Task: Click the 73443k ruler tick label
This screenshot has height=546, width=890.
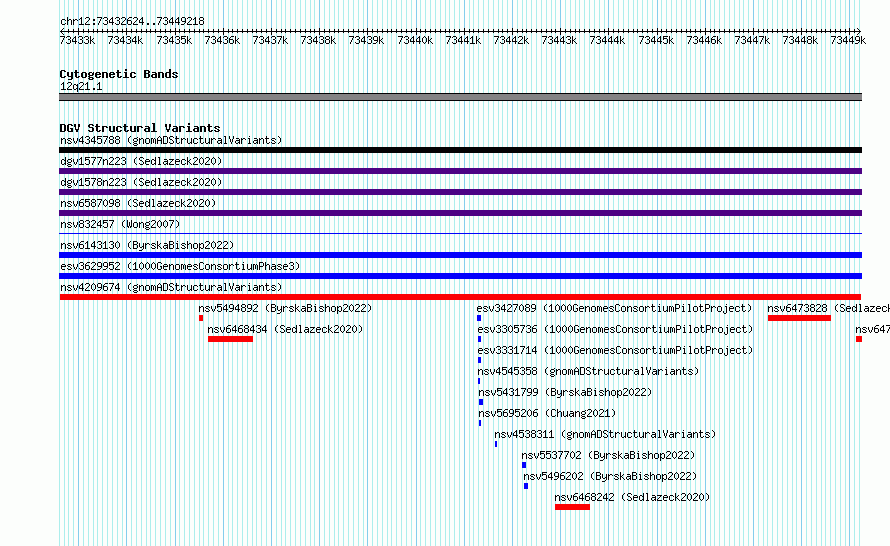Action: point(559,40)
